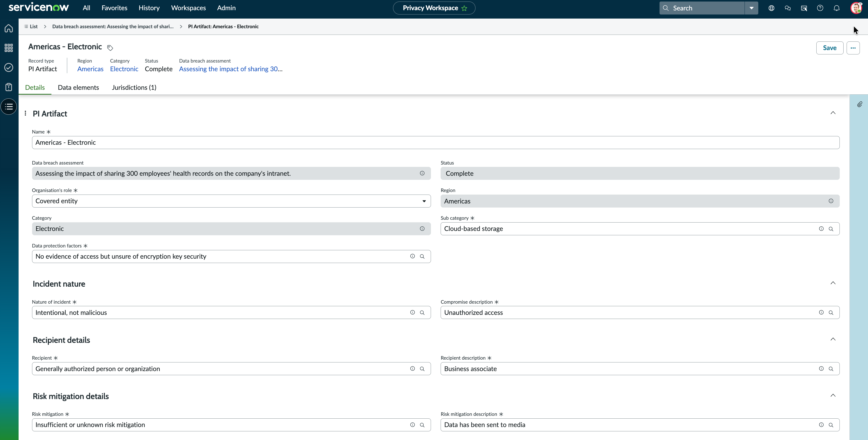Switch to the Data elements tab
The image size is (868, 440).
click(78, 87)
